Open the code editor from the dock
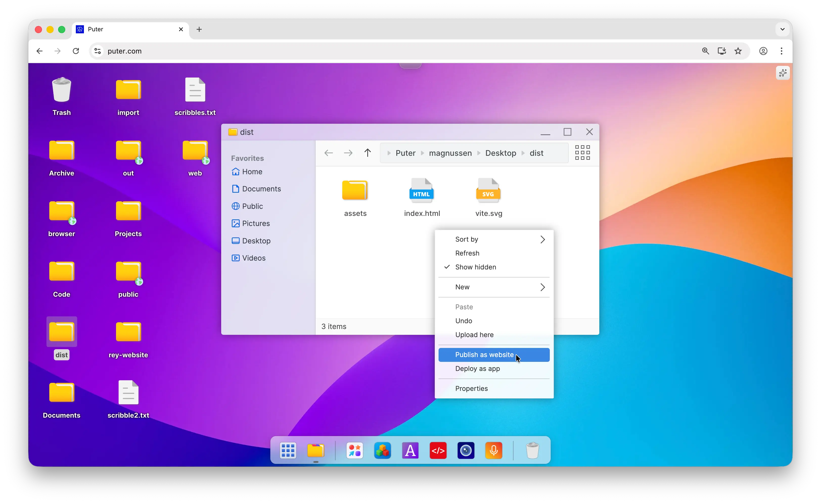 tap(438, 450)
